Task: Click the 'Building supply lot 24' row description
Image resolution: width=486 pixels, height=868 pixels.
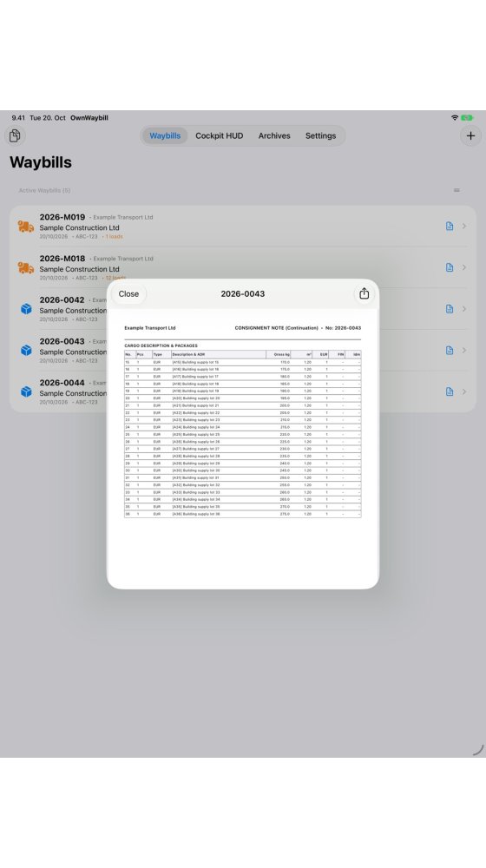Action: pyautogui.click(x=195, y=427)
